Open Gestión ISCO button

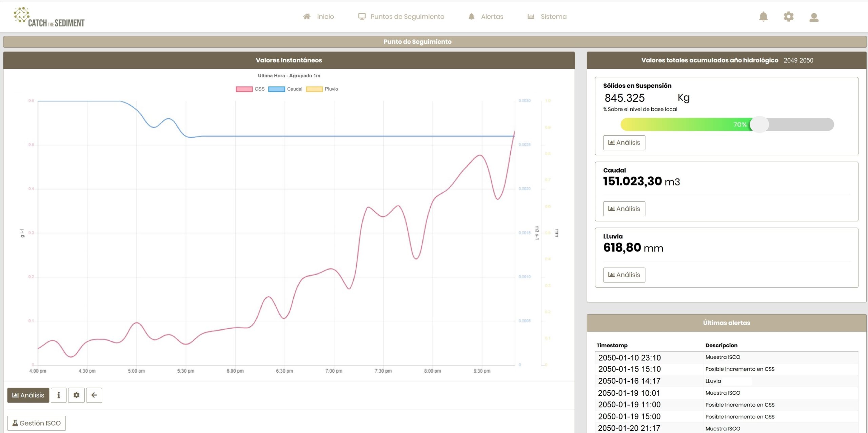(37, 423)
